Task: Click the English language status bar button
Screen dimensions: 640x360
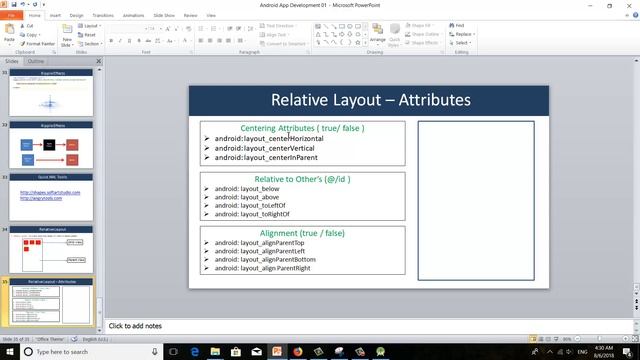Action: 95,339
